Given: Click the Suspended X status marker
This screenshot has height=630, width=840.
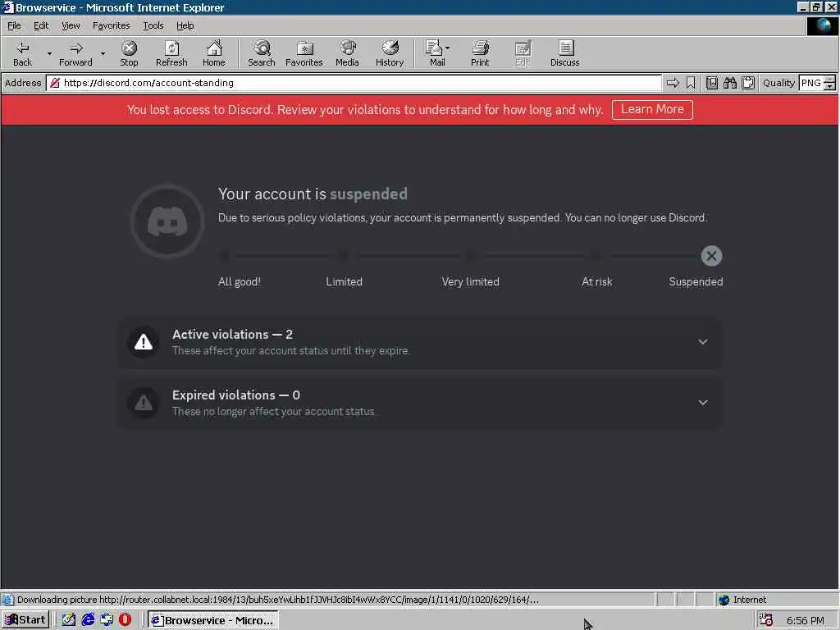Looking at the screenshot, I should click(711, 256).
